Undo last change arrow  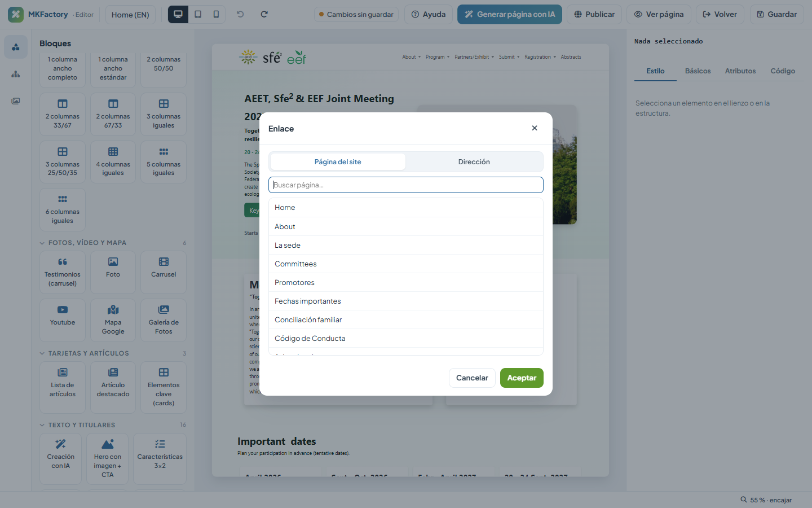coord(240,14)
